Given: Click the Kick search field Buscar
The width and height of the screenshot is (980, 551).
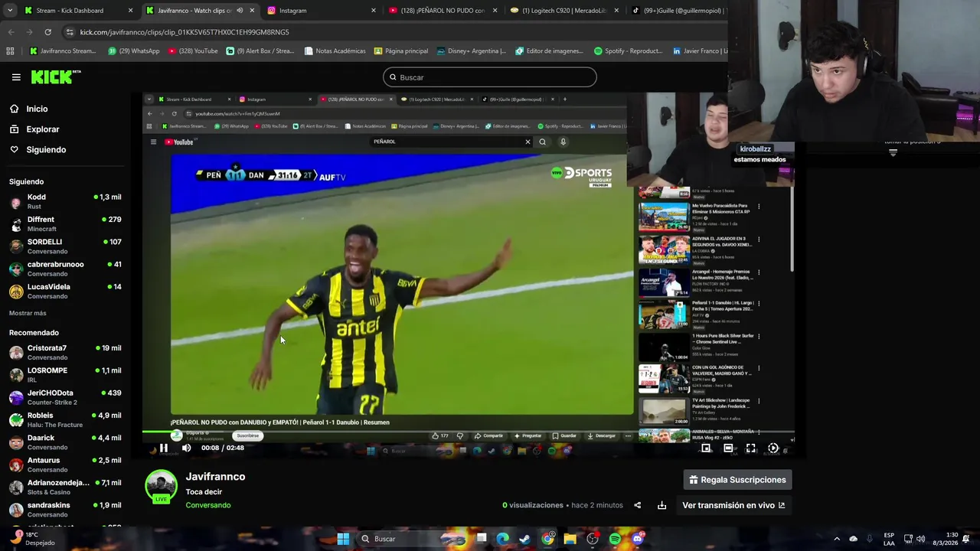Looking at the screenshot, I should pyautogui.click(x=490, y=77).
